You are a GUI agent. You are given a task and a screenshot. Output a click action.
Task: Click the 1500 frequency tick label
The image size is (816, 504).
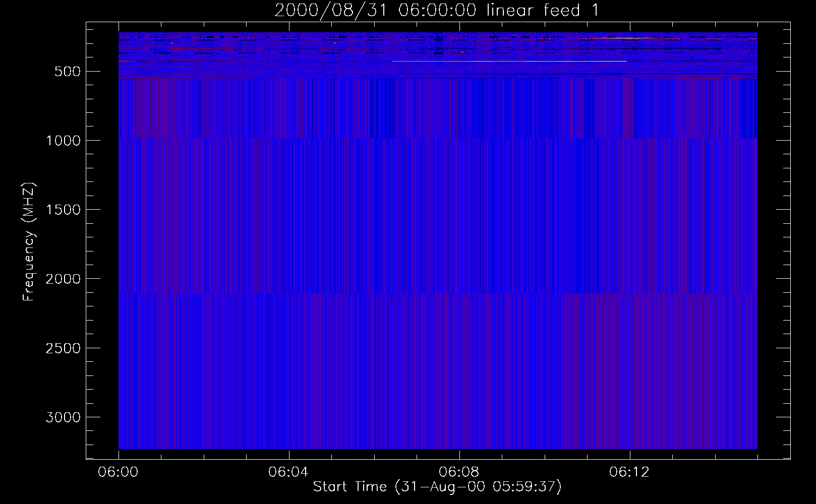click(64, 210)
